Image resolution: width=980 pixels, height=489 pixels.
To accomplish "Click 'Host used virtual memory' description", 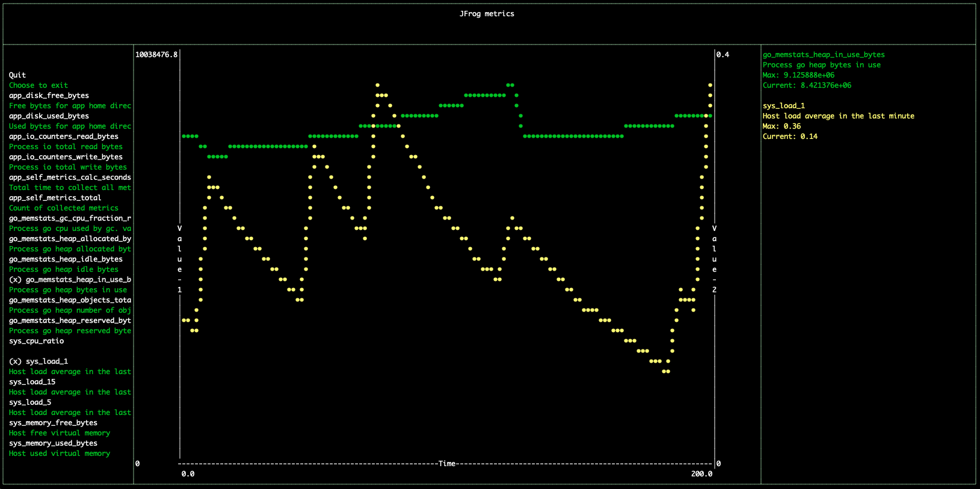I will [60, 454].
